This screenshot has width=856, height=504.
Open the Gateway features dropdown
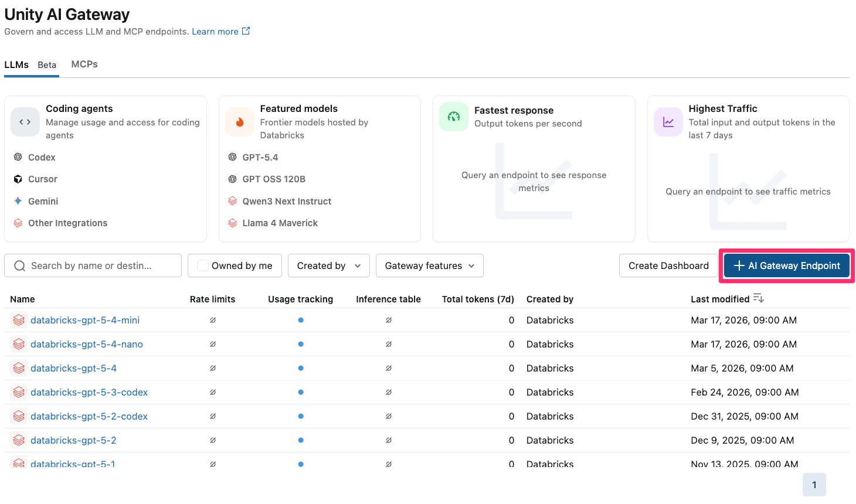click(x=429, y=265)
